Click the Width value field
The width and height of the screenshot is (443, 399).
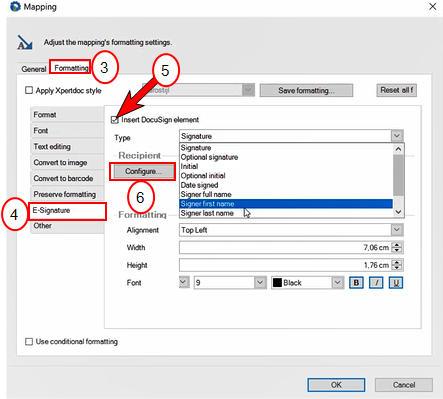(x=285, y=248)
